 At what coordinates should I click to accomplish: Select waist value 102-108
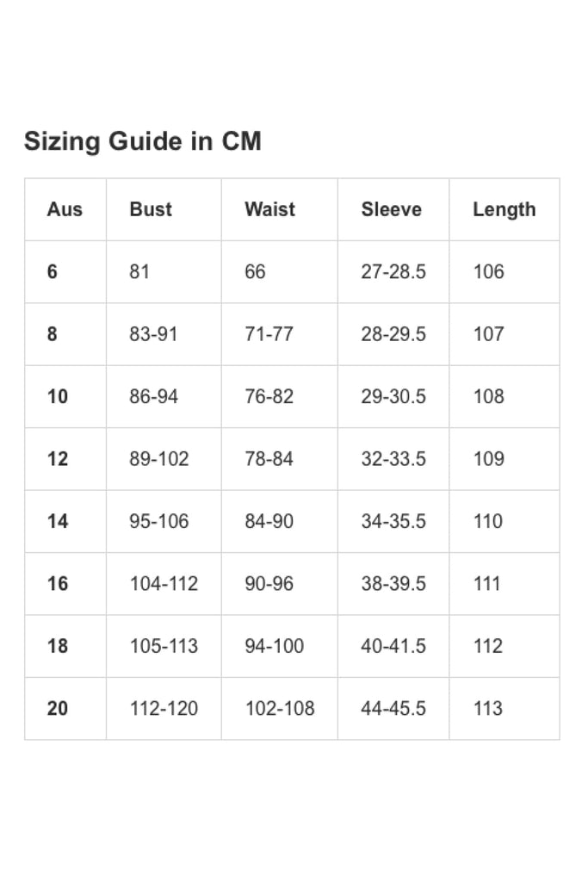click(280, 709)
